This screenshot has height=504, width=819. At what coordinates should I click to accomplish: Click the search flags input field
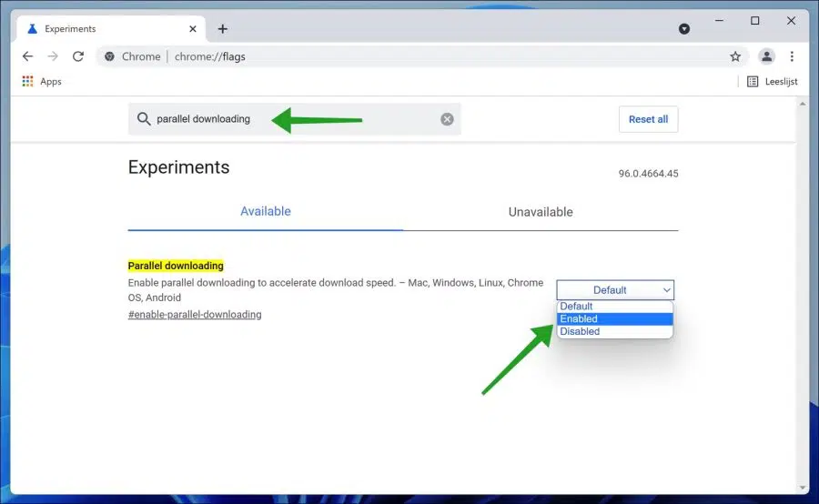(295, 119)
